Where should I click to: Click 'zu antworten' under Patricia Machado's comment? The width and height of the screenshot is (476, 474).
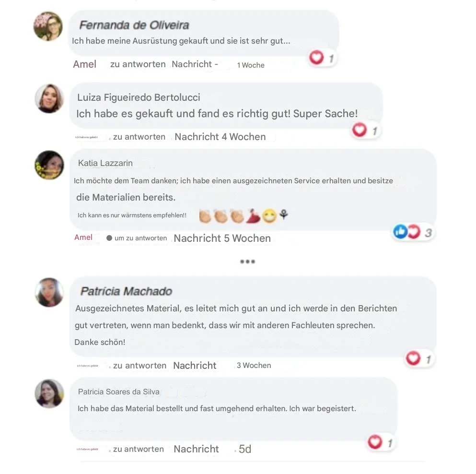point(139,366)
